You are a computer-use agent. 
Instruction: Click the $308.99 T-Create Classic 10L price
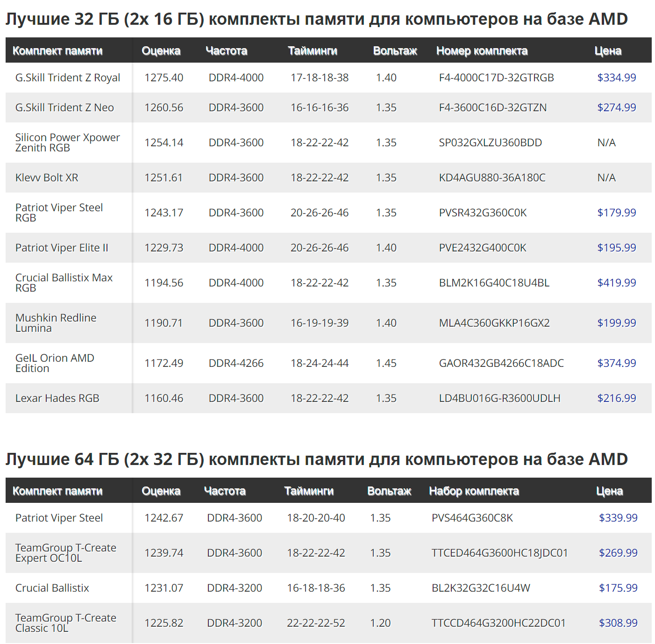click(x=618, y=623)
